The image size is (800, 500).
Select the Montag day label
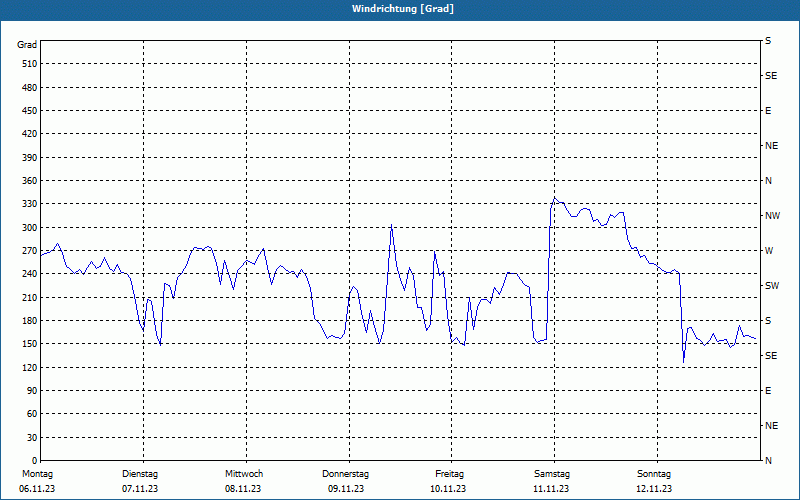(x=37, y=474)
